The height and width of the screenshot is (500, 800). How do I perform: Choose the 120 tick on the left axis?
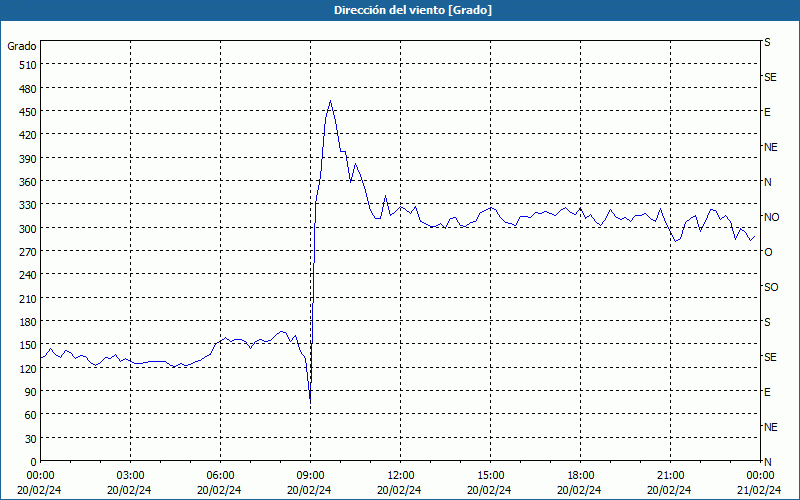click(28, 368)
